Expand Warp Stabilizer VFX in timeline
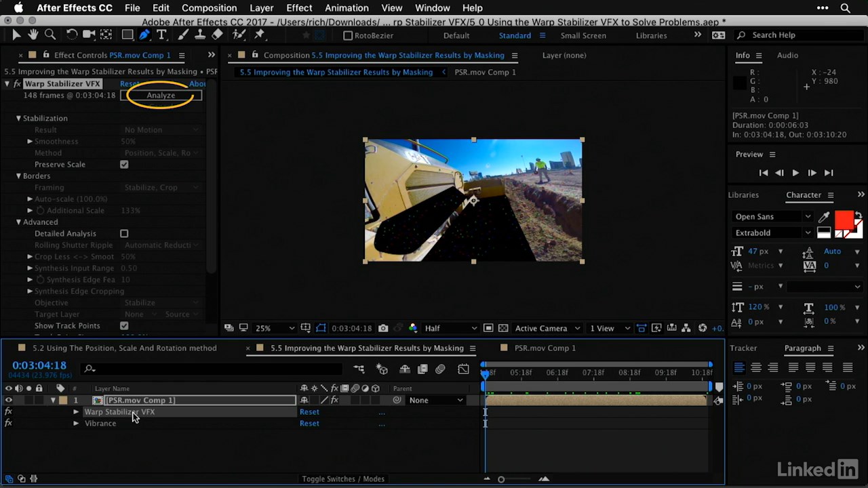Screen dimensions: 868x488 pyautogui.click(x=76, y=411)
